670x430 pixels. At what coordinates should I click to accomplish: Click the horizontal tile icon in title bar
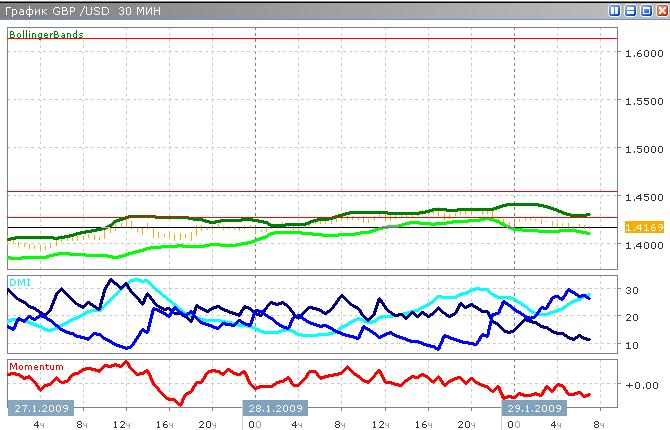coord(631,11)
